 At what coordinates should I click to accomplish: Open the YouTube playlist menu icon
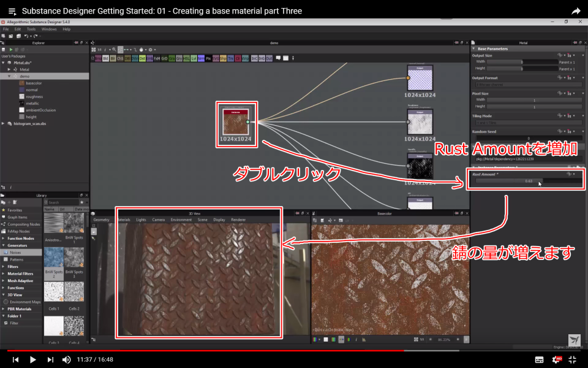click(12, 12)
